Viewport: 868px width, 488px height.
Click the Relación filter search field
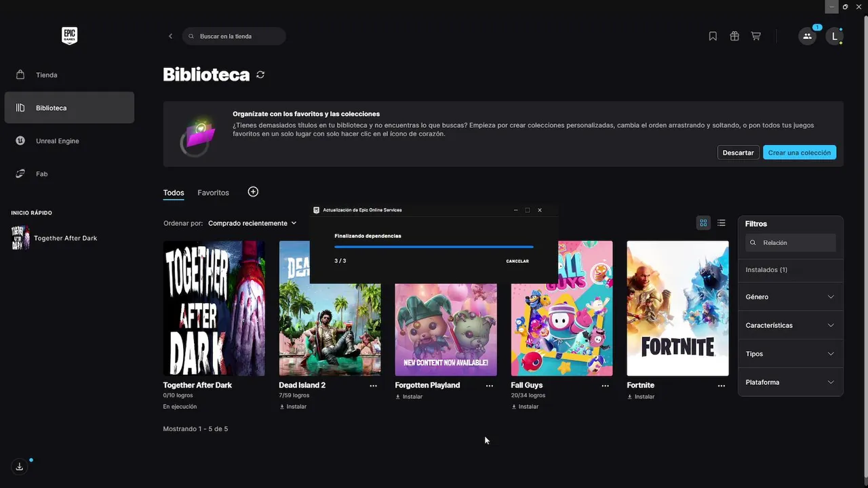pyautogui.click(x=791, y=243)
